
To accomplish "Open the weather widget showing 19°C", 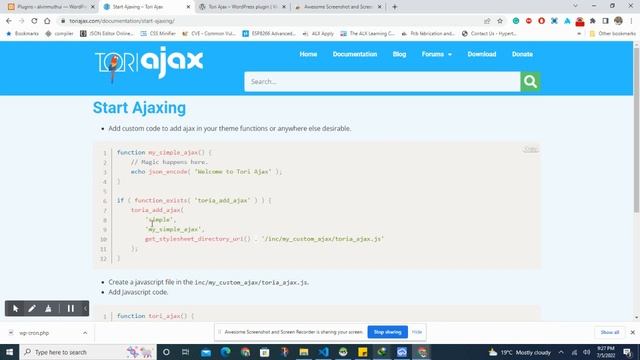I will point(520,352).
